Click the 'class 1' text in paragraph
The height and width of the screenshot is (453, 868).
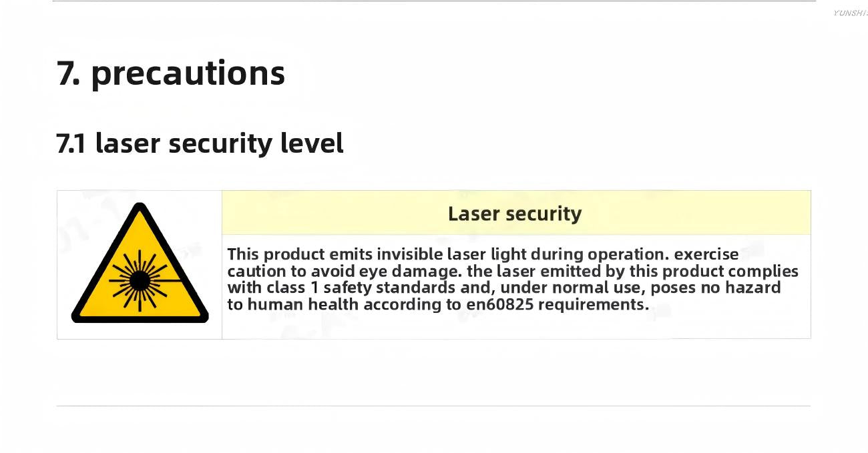point(293,288)
